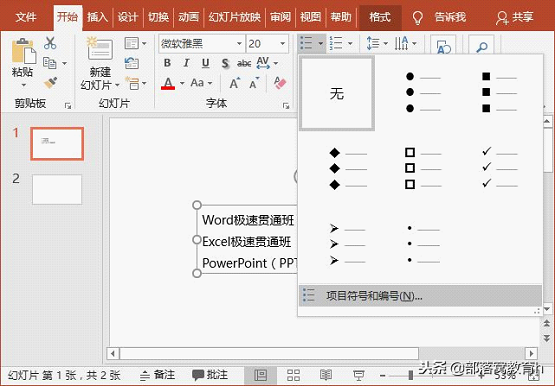Switch to Reading view icon
Viewport: 555px width, 386px height.
pyautogui.click(x=326, y=375)
